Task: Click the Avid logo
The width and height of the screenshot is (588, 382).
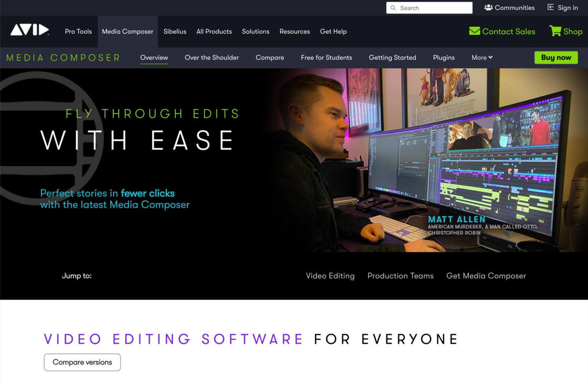Action: (x=30, y=30)
